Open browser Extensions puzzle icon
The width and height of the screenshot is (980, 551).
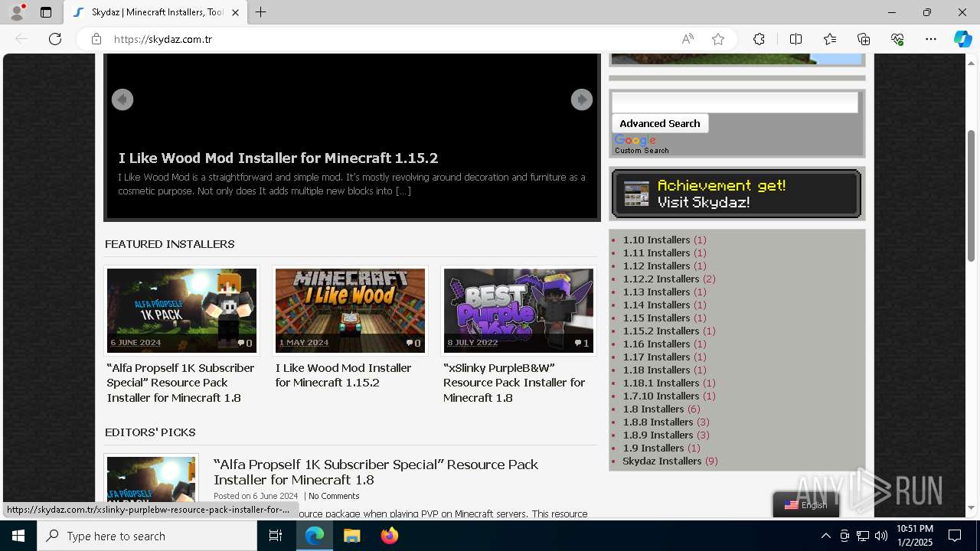[x=759, y=39]
